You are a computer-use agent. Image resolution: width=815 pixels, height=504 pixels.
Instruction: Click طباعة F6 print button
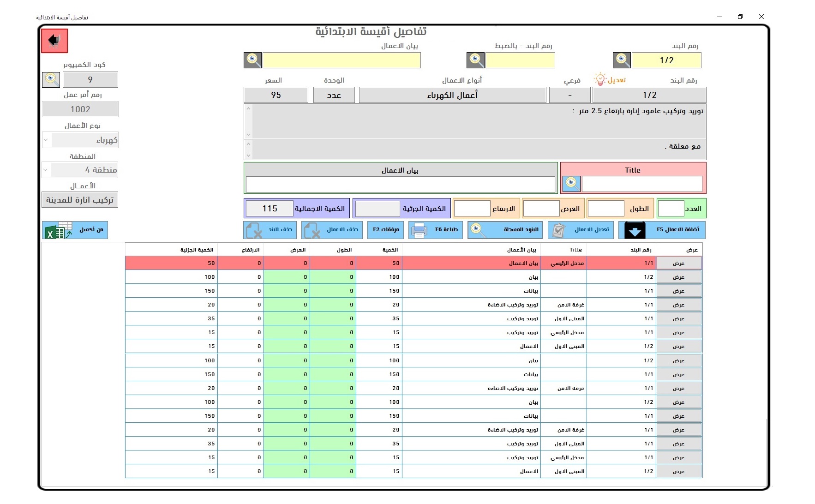tap(436, 230)
